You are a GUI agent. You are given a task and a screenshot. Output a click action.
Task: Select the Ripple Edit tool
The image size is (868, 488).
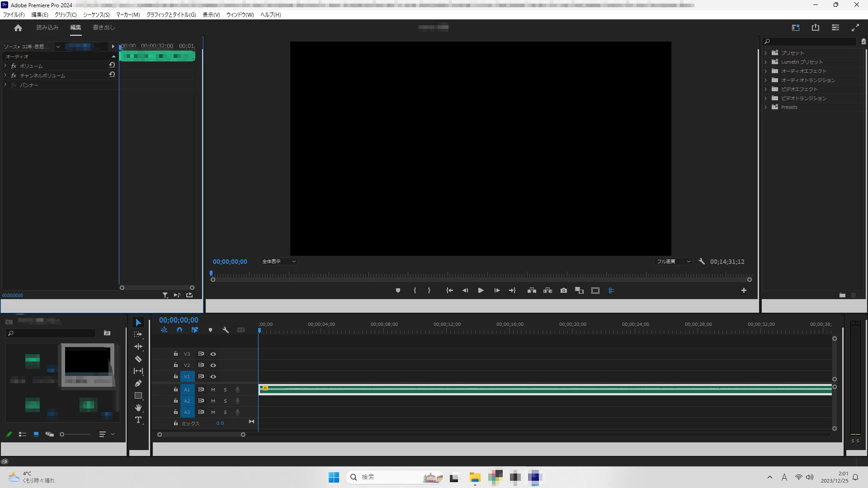(138, 347)
